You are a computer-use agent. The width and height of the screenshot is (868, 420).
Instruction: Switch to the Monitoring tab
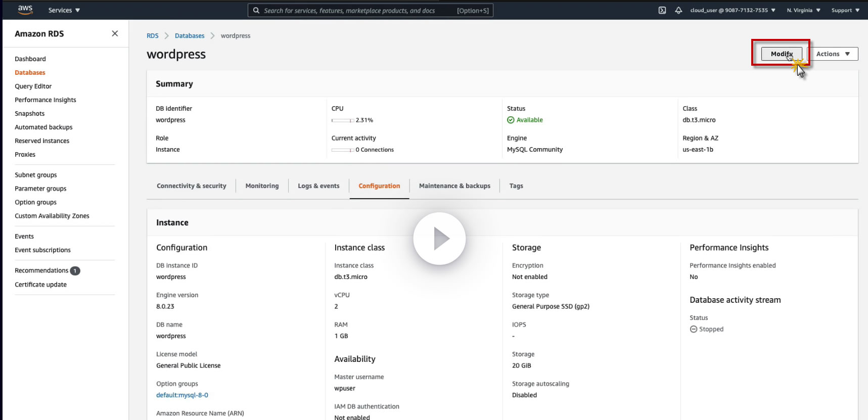point(262,186)
